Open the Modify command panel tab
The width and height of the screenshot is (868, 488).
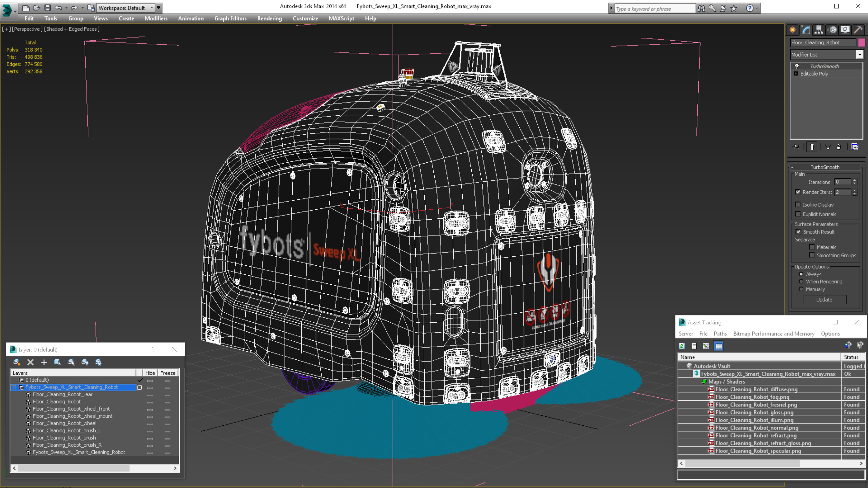806,30
